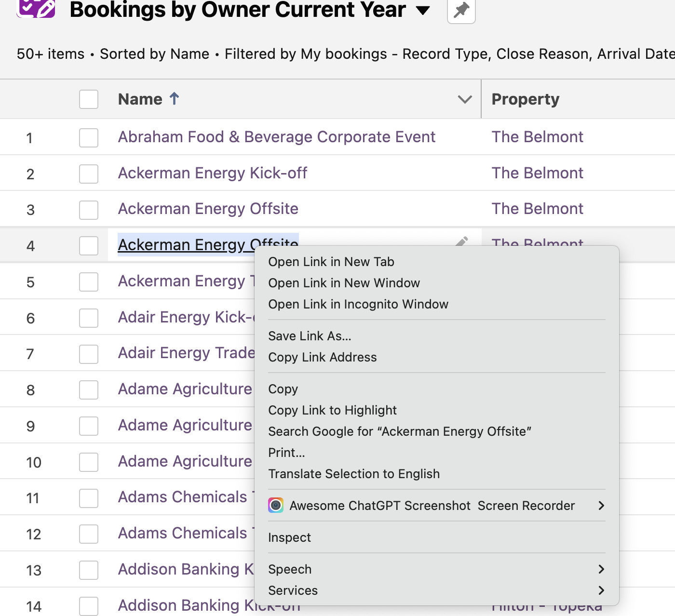Open the Adams Chemicals booking in row 11
Viewport: 675px width, 616px height.
(186, 497)
